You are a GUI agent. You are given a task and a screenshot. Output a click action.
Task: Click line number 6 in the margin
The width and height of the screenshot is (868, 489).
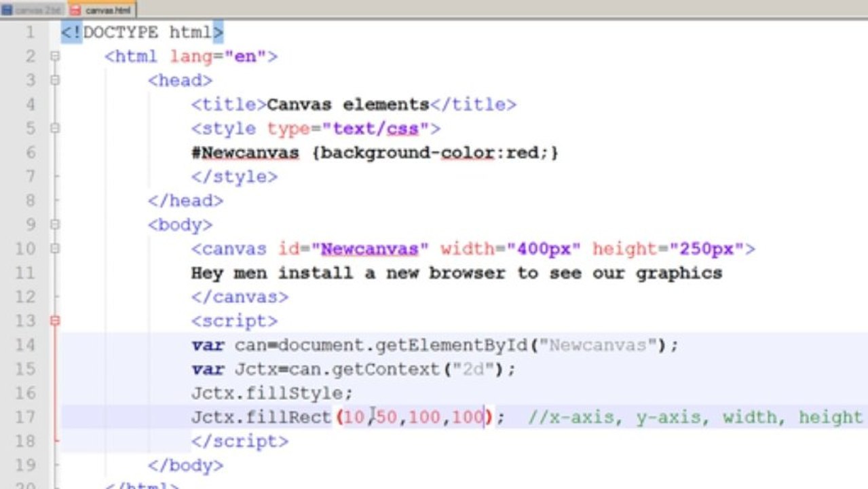tap(30, 153)
